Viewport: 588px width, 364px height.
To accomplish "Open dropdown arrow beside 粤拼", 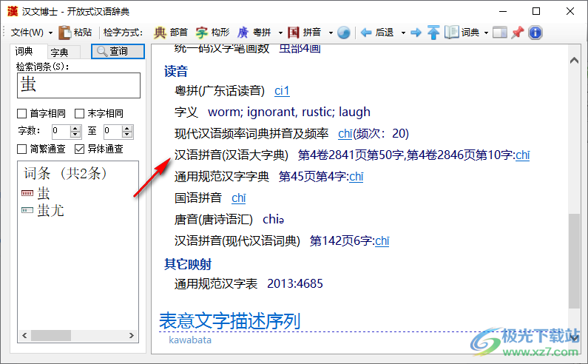I will point(280,33).
